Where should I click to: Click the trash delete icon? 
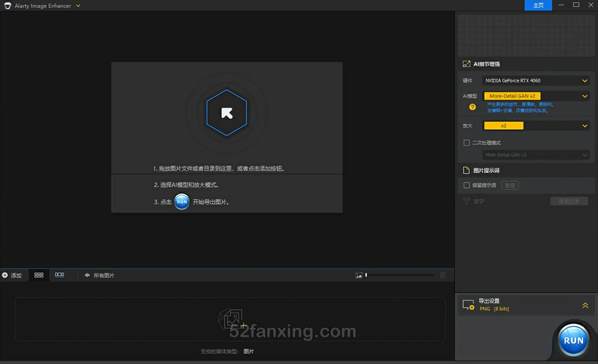point(443,275)
